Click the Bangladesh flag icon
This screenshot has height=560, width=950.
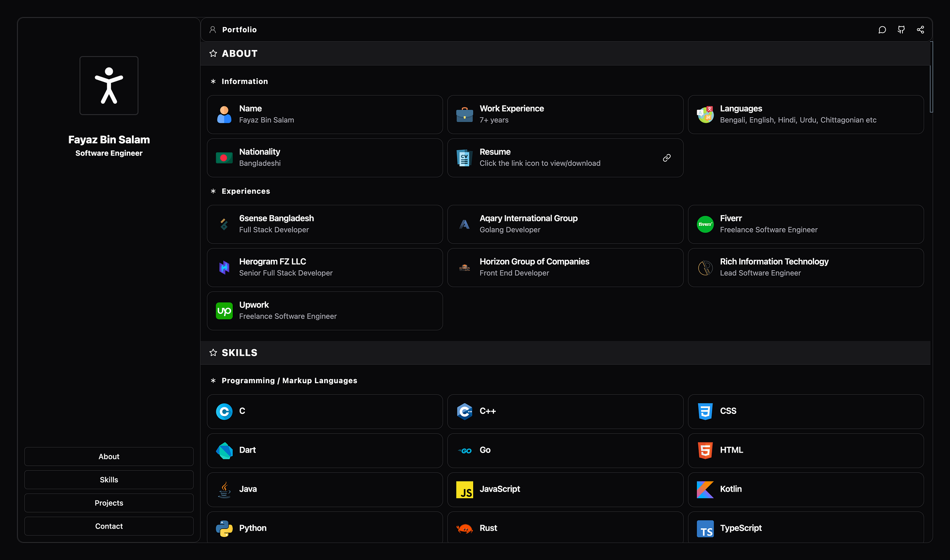224,158
